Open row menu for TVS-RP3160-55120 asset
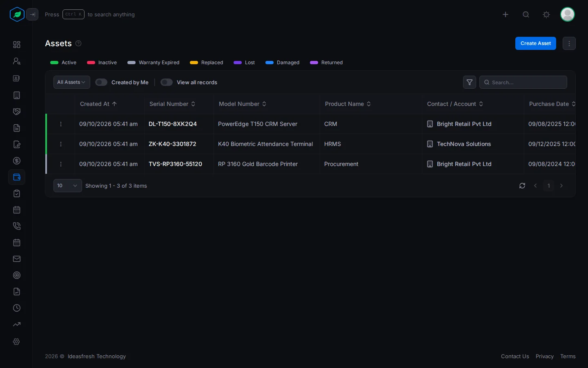 pos(61,164)
